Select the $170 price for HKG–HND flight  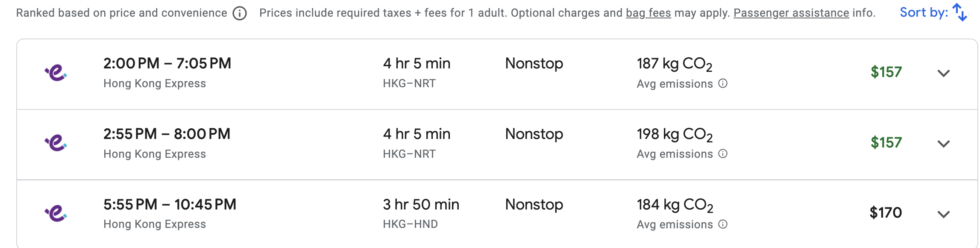click(886, 213)
